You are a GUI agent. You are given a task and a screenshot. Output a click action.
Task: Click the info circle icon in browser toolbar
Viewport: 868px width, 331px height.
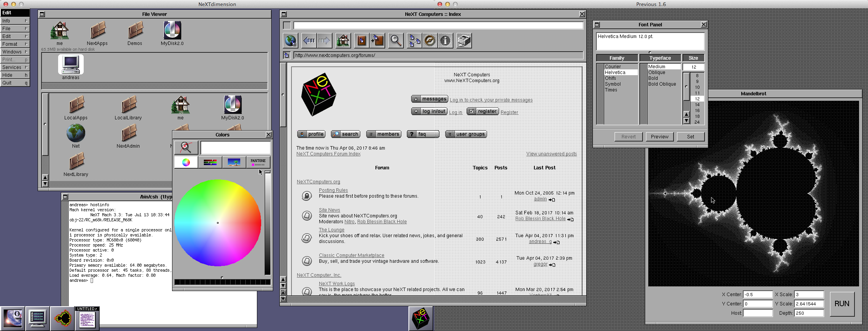pyautogui.click(x=446, y=41)
